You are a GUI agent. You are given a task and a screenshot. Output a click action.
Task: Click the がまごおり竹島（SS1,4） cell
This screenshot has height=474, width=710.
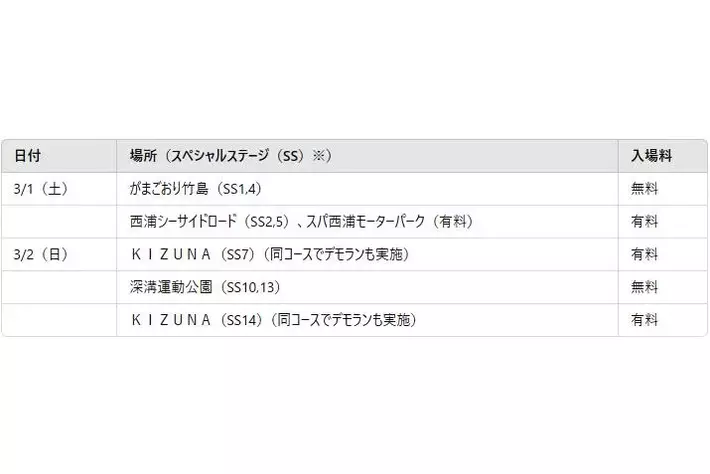click(195, 188)
